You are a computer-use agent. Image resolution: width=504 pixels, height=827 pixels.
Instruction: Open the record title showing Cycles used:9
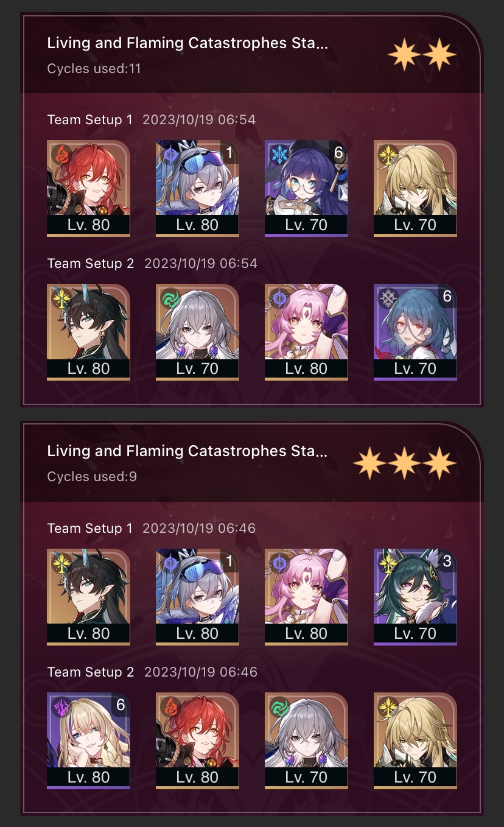187,451
